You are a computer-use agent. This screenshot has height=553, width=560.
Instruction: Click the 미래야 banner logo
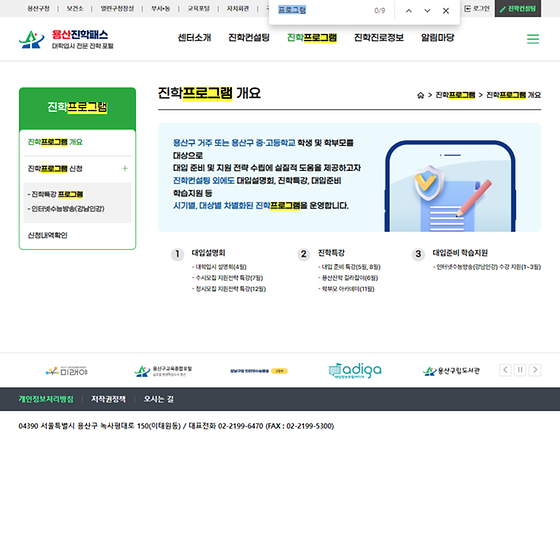(x=66, y=371)
